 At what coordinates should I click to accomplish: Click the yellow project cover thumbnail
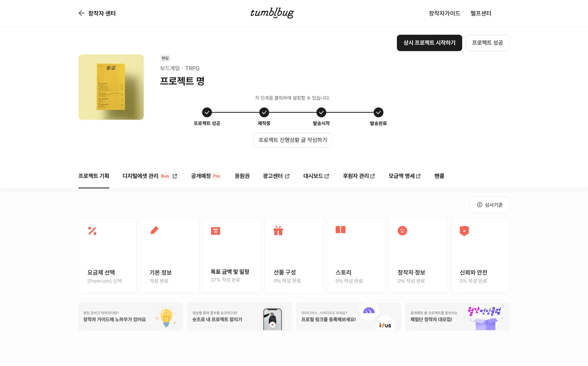(111, 87)
